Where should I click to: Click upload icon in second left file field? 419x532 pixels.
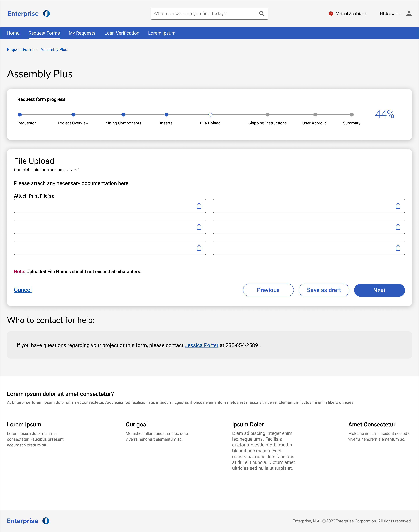(x=199, y=227)
